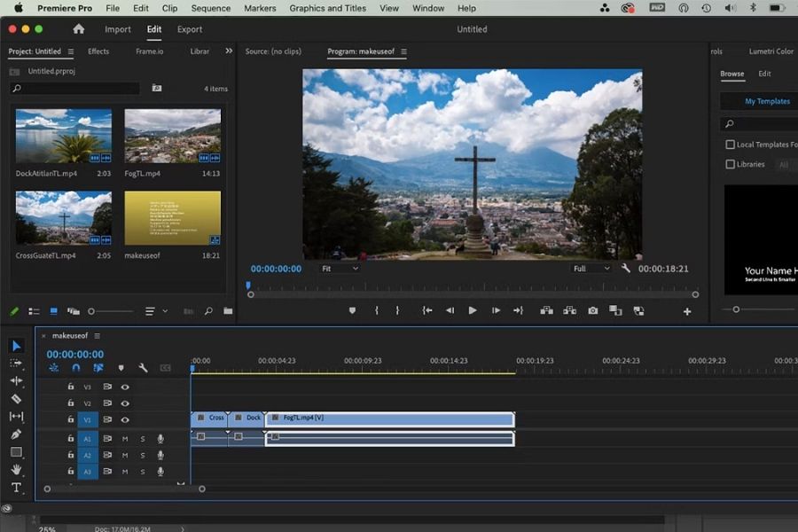Expand hidden panel tabs chevron
This screenshot has height=532, width=798.
229,51
